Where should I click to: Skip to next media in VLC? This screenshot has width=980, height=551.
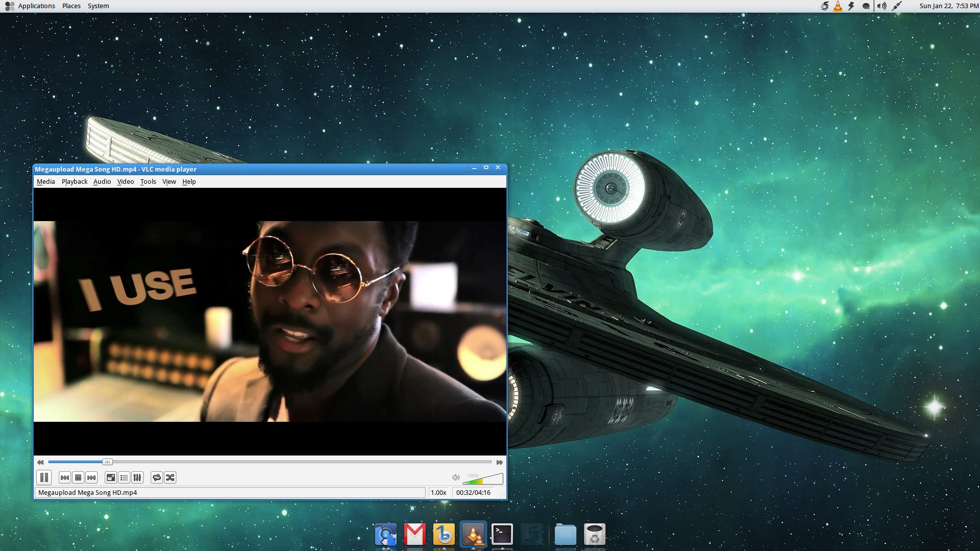click(x=91, y=477)
